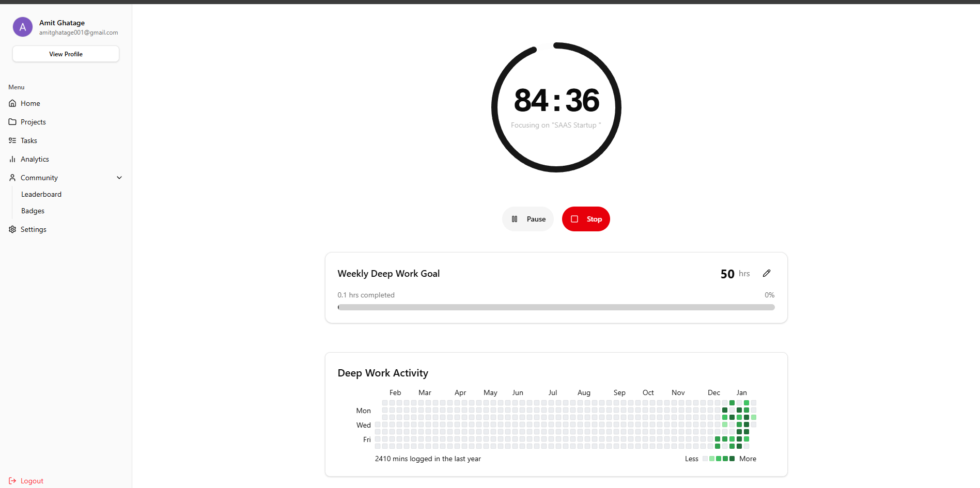Click the Logout icon
Image resolution: width=980 pixels, height=488 pixels.
click(12, 481)
